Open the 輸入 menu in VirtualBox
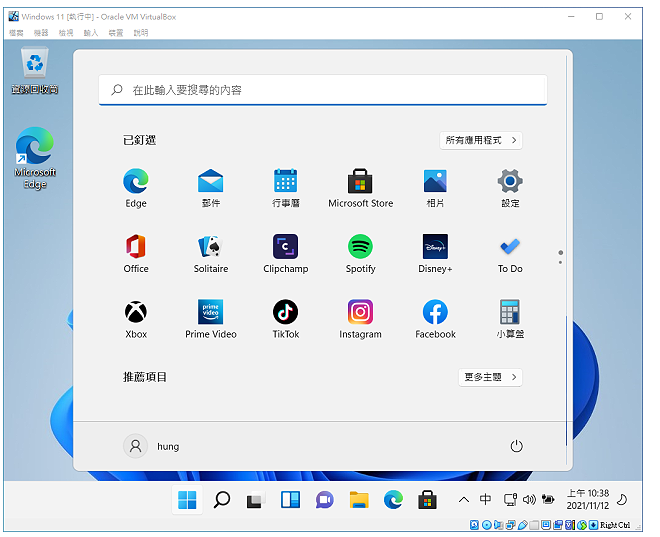 pos(90,33)
